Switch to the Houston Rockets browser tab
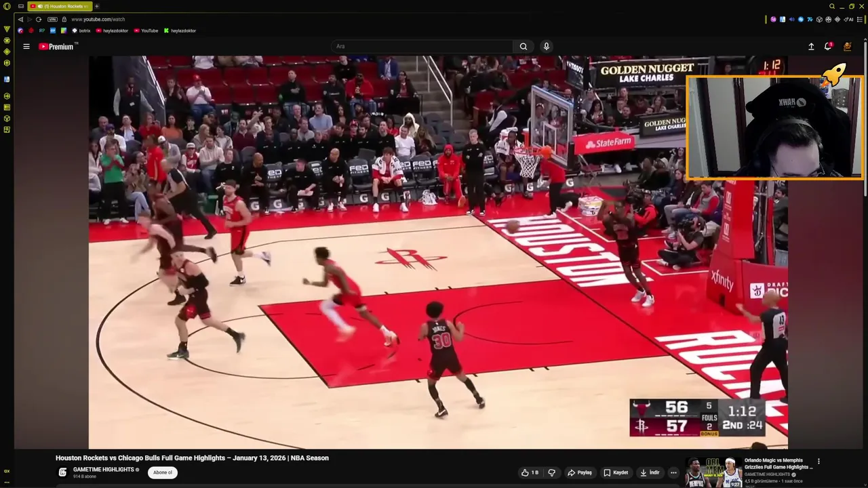Screen dimensions: 868x488 tap(60, 6)
